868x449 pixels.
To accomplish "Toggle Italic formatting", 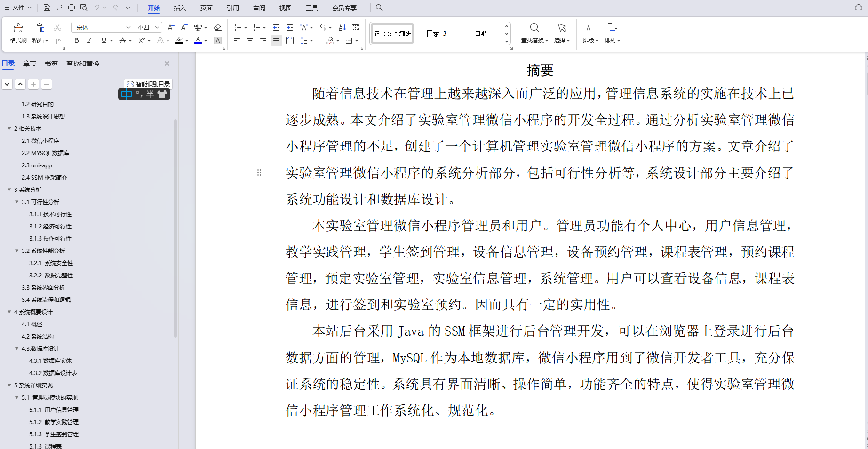I will point(89,40).
